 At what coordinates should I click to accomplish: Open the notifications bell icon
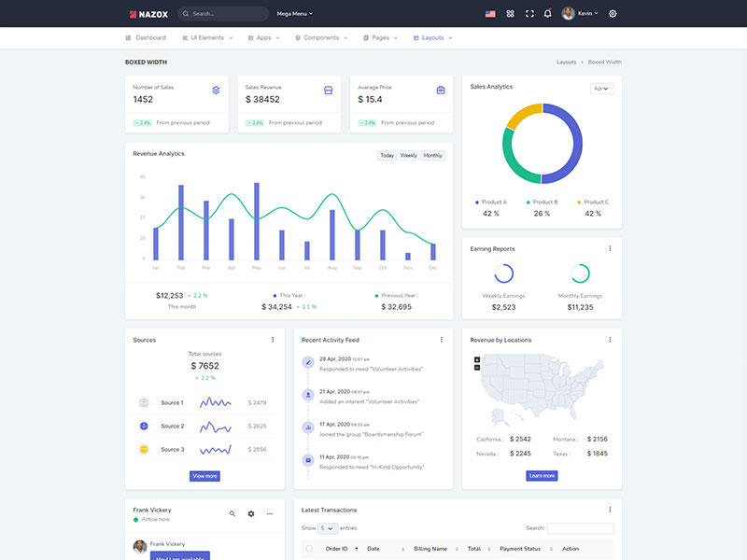click(548, 14)
